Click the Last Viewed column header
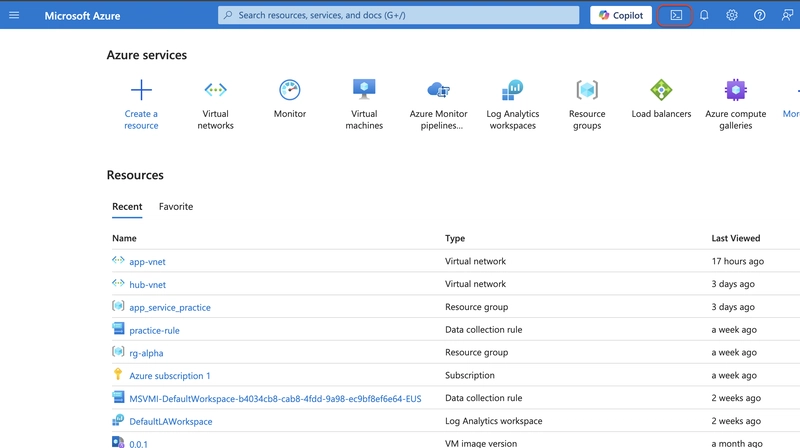The image size is (800, 448). pos(736,238)
